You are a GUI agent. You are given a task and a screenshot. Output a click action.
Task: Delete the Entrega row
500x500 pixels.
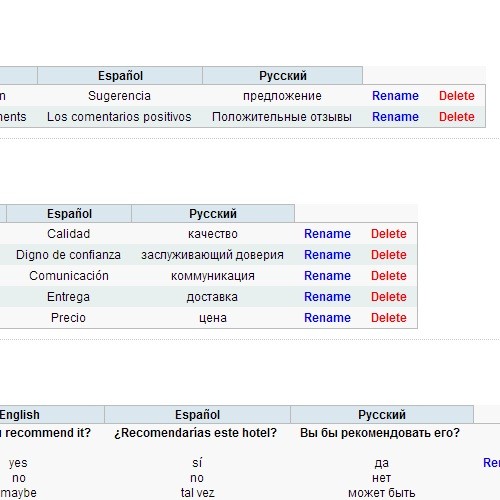389,297
